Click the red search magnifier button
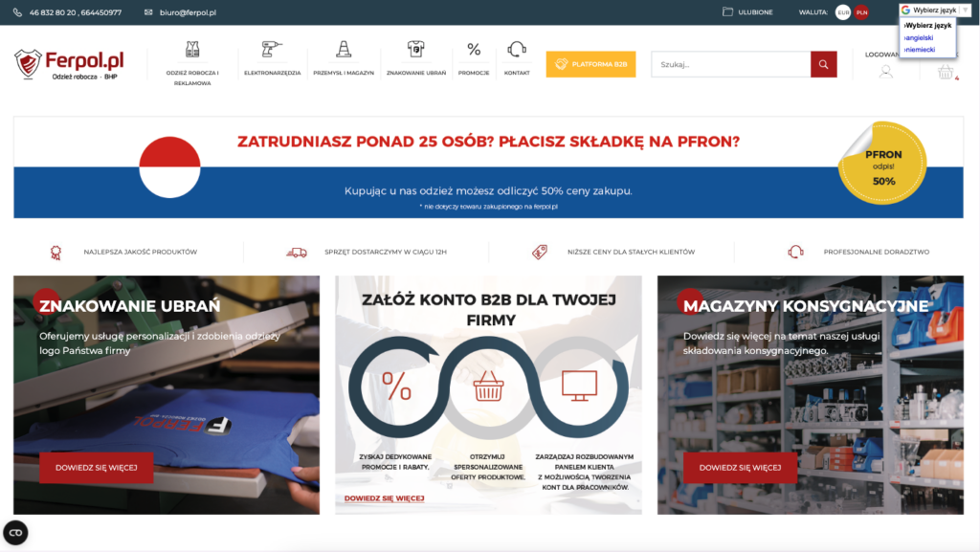Viewport: 980px width, 552px height. tap(823, 64)
